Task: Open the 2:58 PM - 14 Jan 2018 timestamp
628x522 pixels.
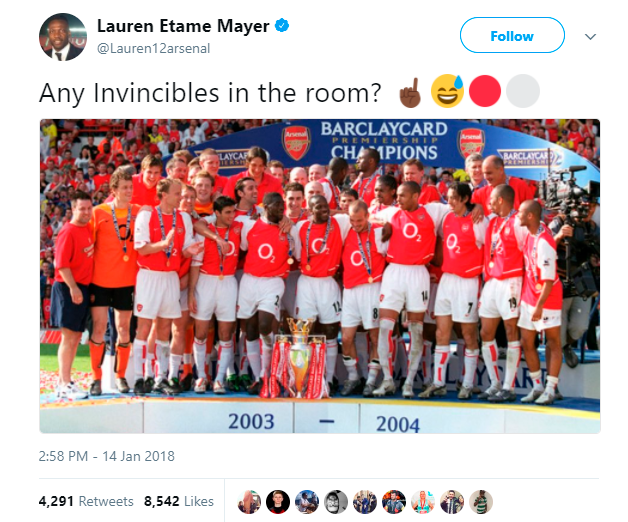Action: tap(107, 456)
